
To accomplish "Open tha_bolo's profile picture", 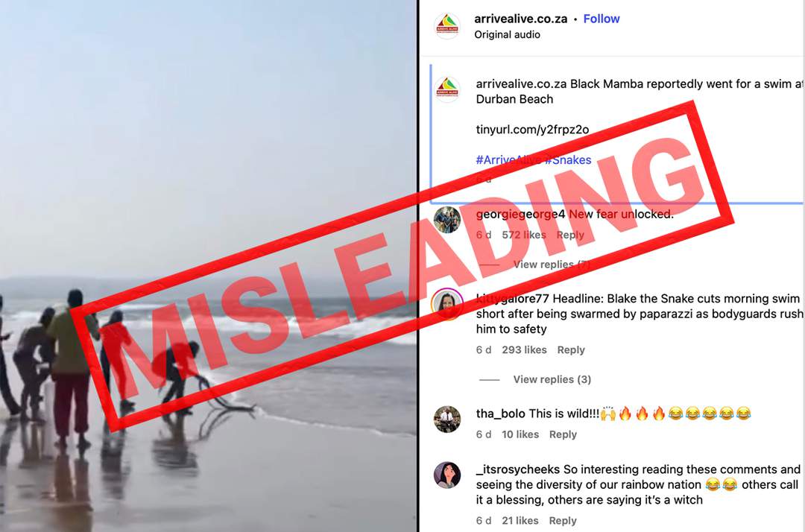I will click(447, 419).
